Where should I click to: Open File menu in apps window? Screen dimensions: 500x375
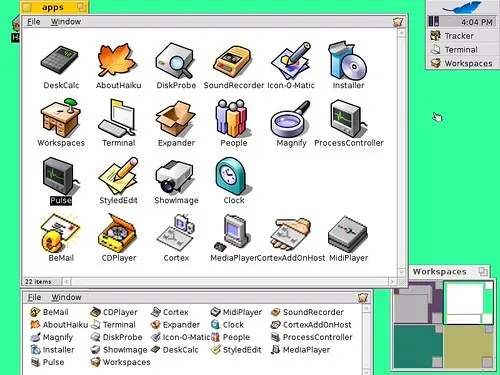click(34, 22)
